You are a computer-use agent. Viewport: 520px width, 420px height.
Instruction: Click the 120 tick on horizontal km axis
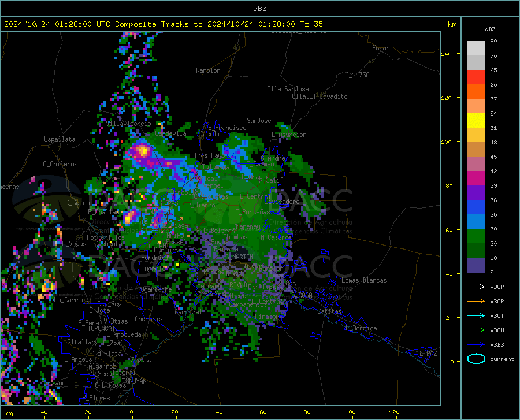tap(394, 412)
